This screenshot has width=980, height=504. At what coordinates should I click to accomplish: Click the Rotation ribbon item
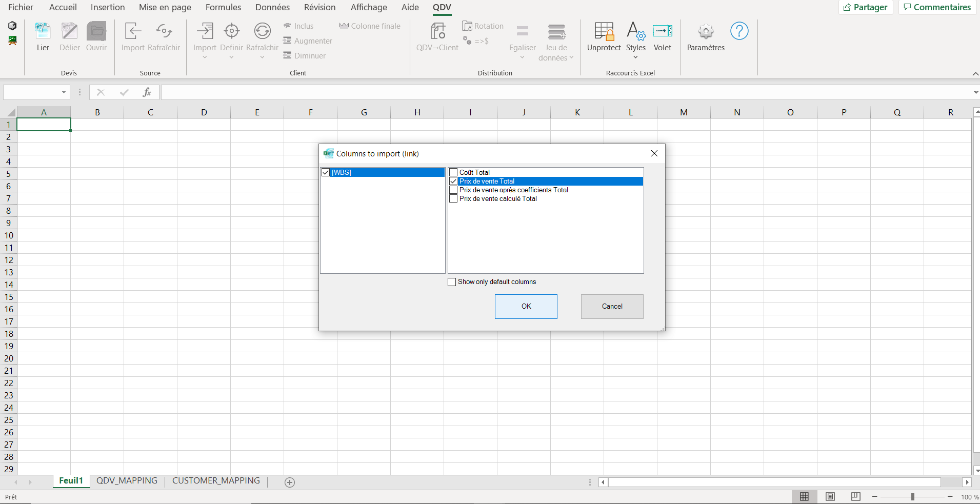tap(483, 26)
